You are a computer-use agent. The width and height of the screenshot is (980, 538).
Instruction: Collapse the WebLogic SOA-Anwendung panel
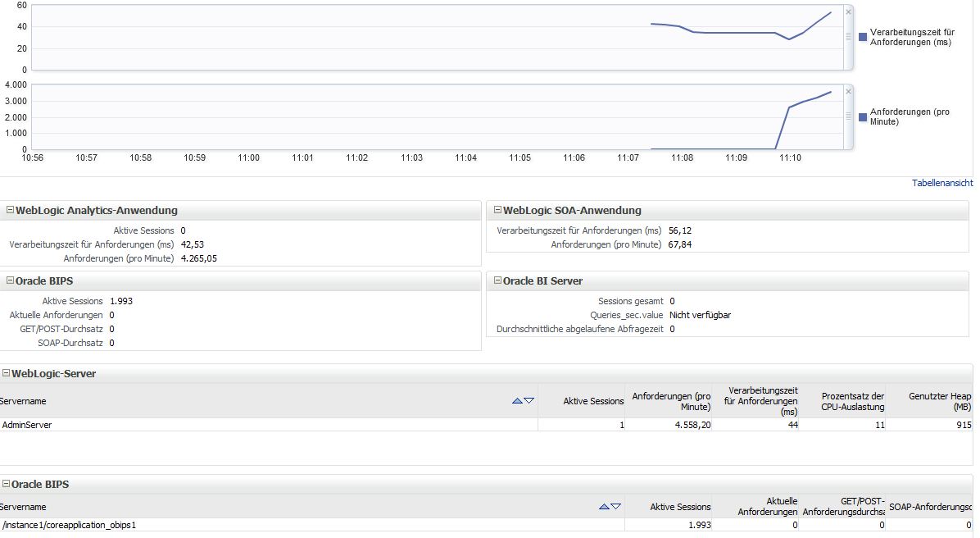(497, 210)
